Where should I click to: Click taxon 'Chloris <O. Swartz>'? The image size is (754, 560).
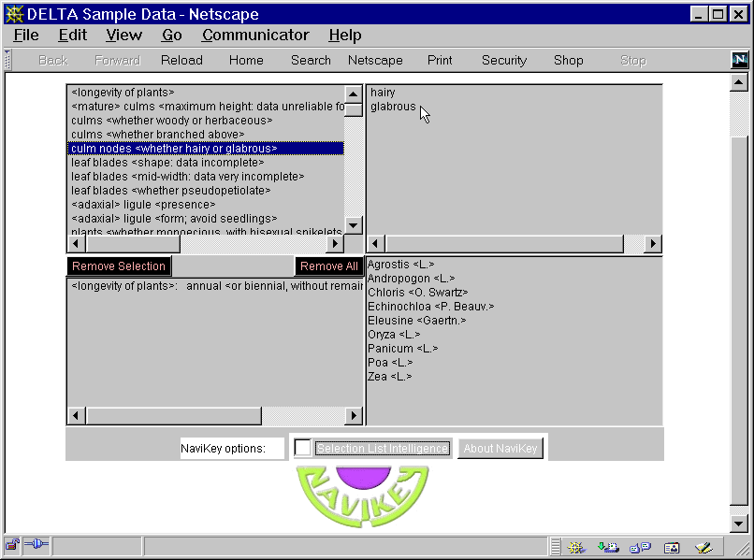pos(417,293)
